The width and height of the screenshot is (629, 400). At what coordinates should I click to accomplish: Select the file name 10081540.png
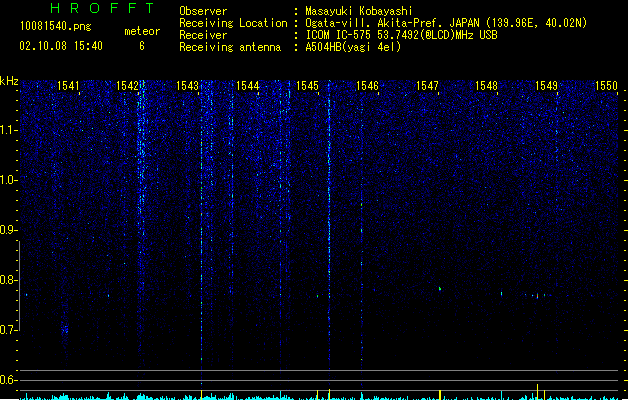click(56, 26)
